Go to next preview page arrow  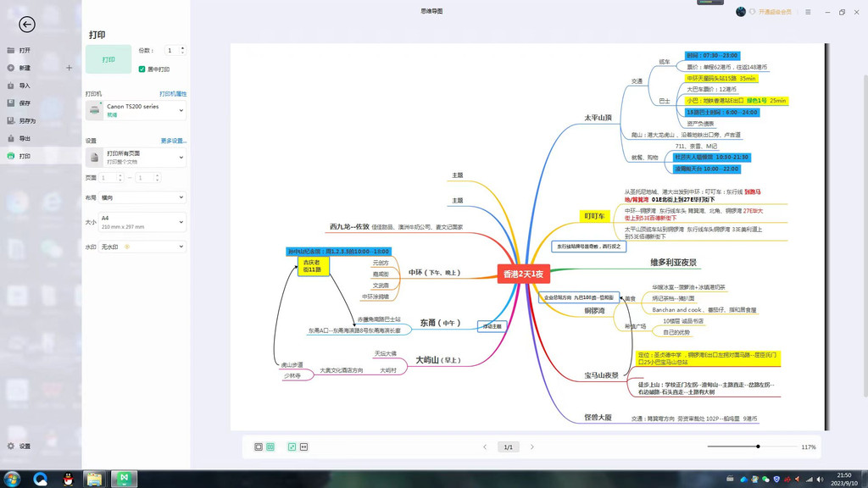click(x=532, y=446)
